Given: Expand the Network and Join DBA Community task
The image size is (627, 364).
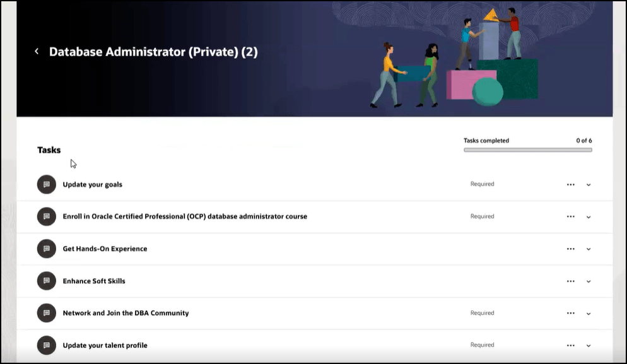Looking at the screenshot, I should (x=589, y=313).
